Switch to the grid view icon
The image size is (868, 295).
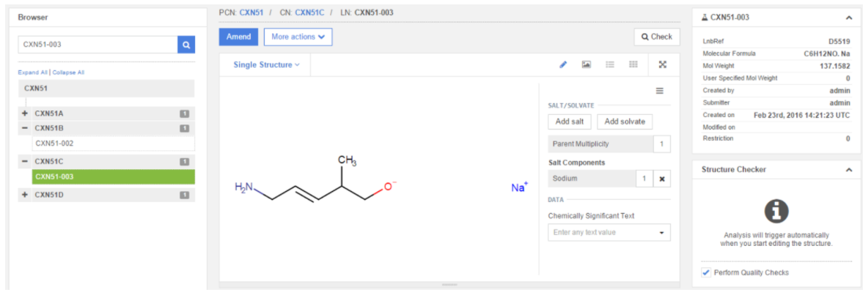tap(633, 64)
